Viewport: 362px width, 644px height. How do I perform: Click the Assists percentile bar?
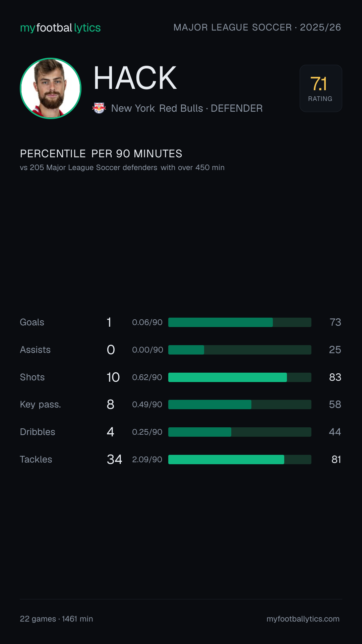pyautogui.click(x=240, y=350)
